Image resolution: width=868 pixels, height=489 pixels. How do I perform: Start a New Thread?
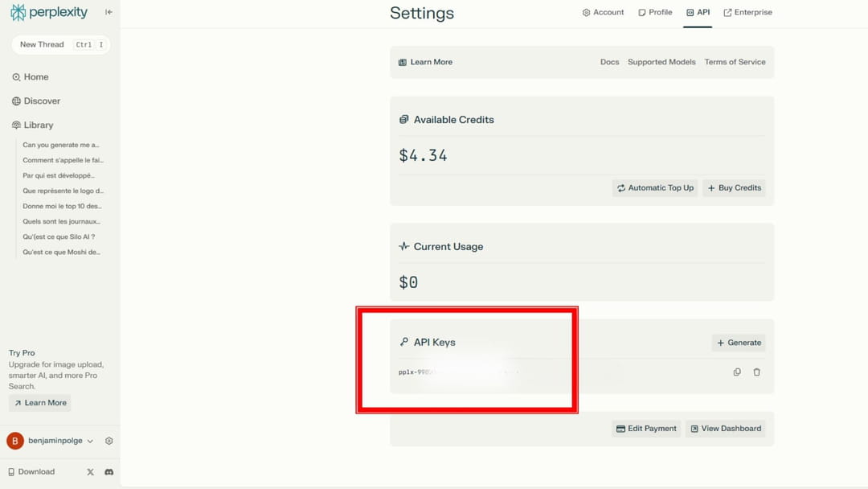pyautogui.click(x=60, y=44)
